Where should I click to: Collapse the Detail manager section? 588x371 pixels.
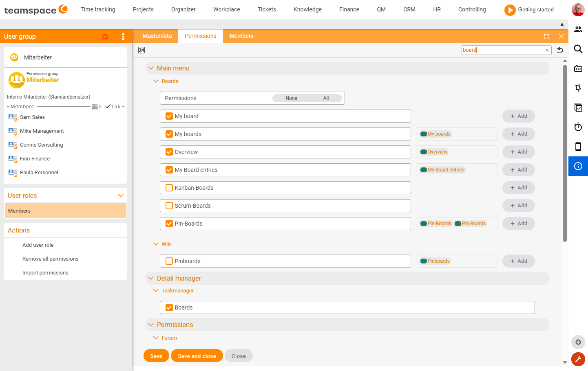coord(151,278)
